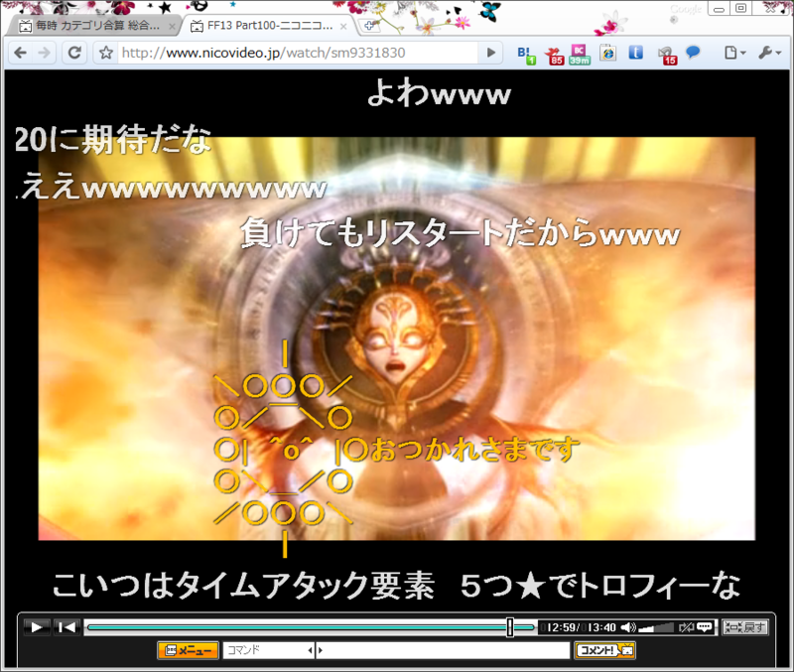794x672 pixels.
Task: Expand the command palette arrows
Action: pyautogui.click(x=316, y=650)
